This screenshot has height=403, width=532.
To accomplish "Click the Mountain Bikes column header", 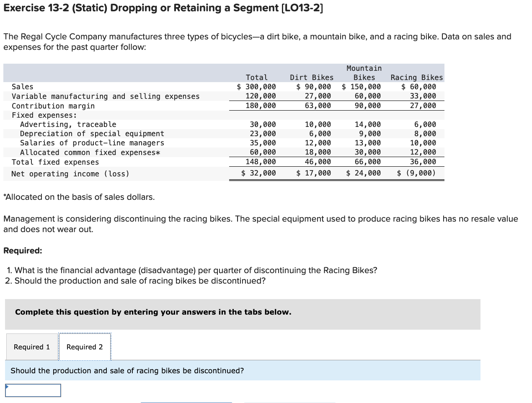I will coord(364,72).
